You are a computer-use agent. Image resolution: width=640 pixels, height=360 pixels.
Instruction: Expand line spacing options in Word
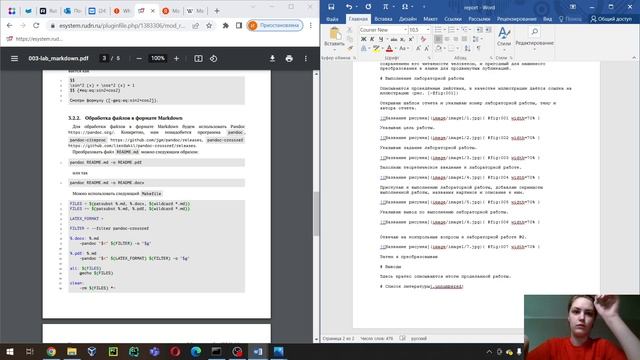tap(482, 39)
